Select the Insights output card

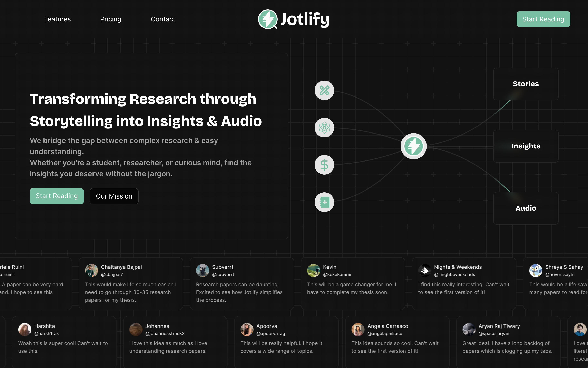click(x=526, y=146)
